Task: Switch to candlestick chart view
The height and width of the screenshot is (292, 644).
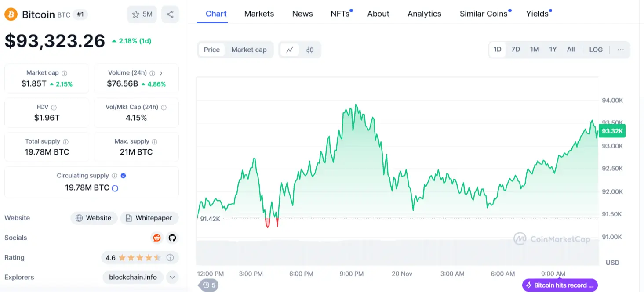Action: point(310,50)
